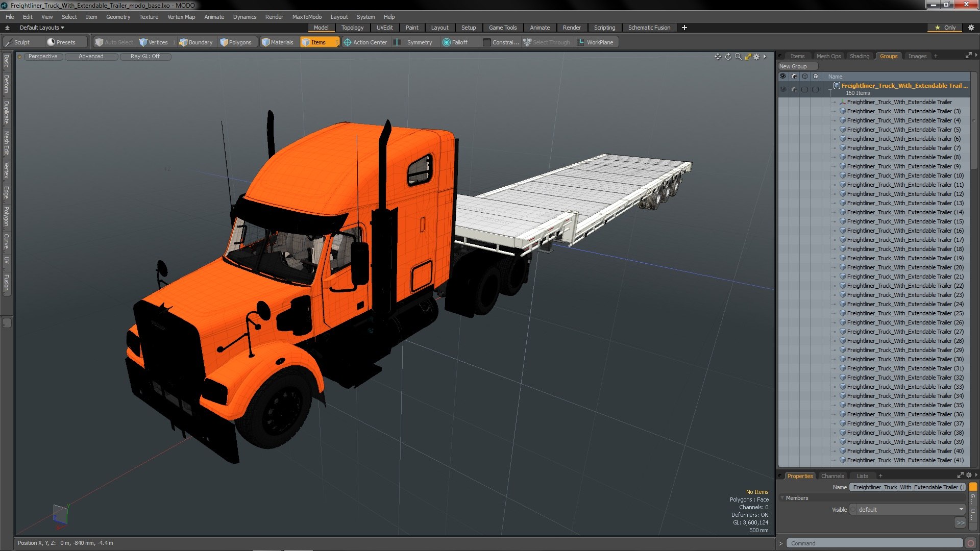Image resolution: width=980 pixels, height=551 pixels.
Task: Open Properties panel settings gear
Action: click(968, 475)
